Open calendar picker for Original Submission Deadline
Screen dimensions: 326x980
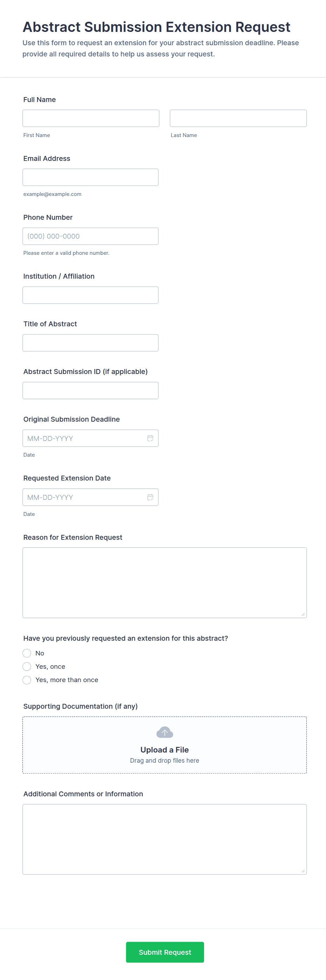click(x=150, y=438)
